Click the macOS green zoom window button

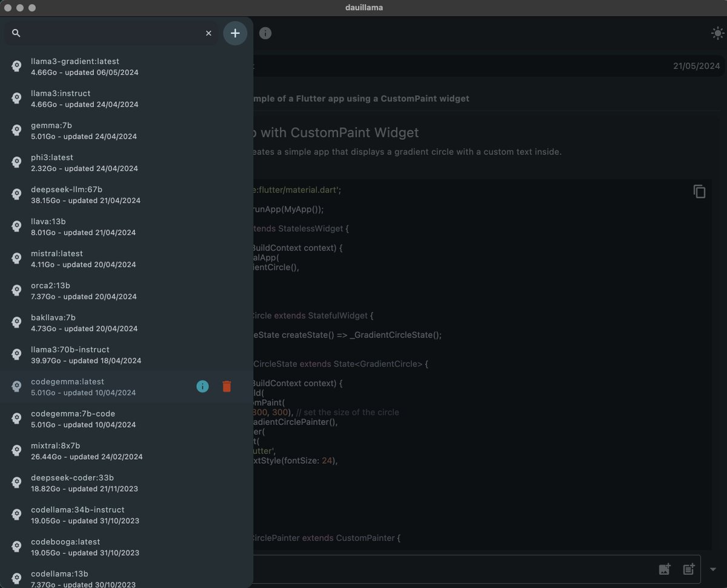coord(32,8)
